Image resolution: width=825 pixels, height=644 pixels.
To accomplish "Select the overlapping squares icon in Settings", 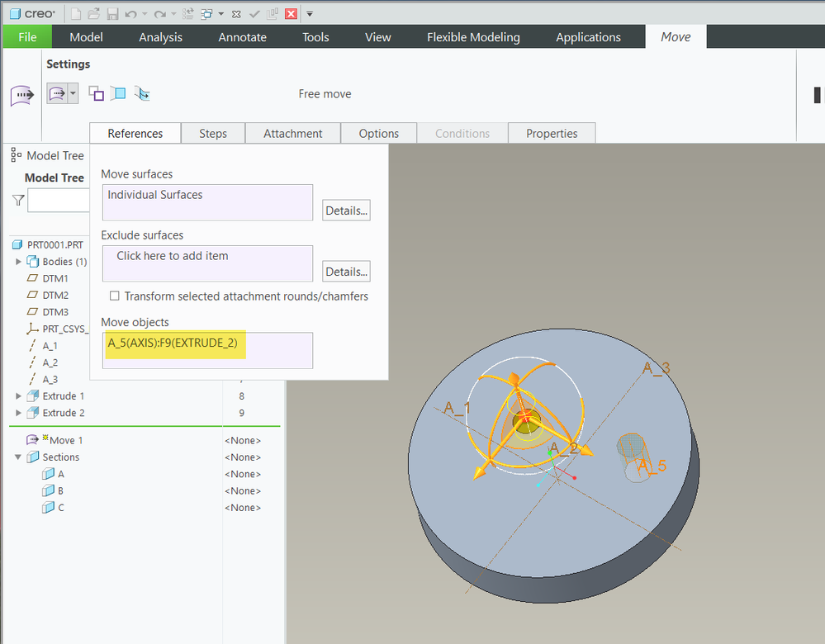I will click(x=97, y=94).
